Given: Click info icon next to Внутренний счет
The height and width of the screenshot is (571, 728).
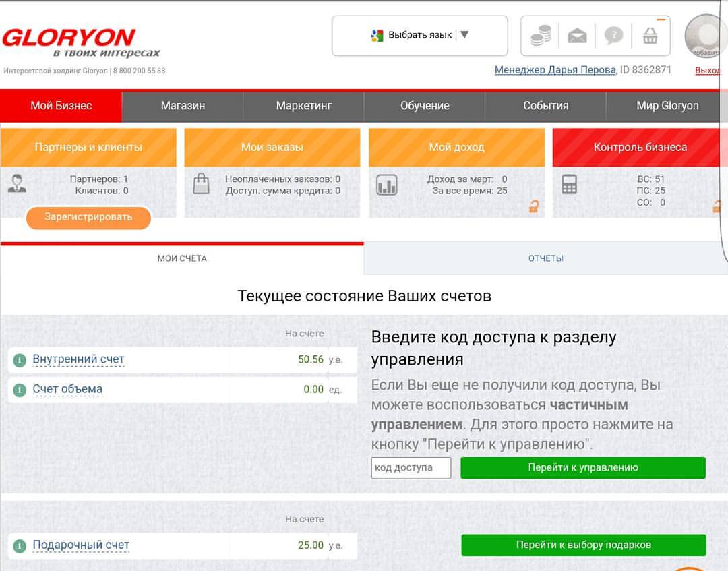Looking at the screenshot, I should click(x=20, y=360).
